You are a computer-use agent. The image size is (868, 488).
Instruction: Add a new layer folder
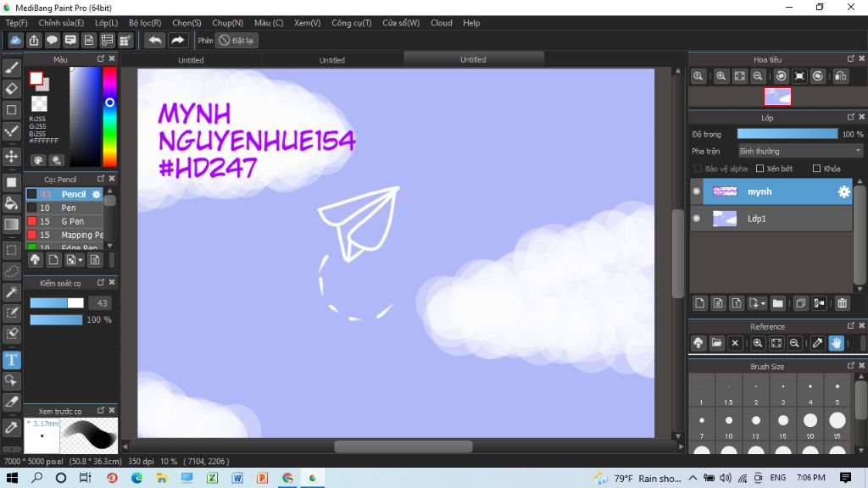778,303
